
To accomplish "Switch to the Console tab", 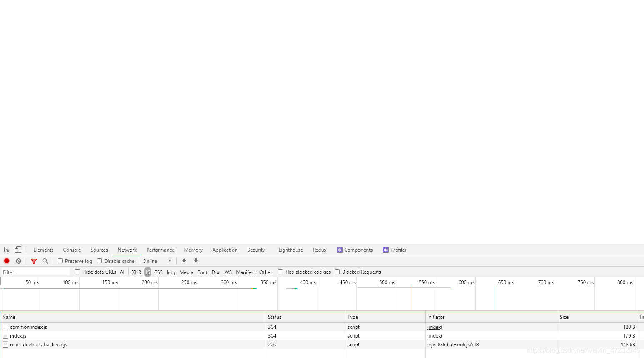I will point(72,250).
